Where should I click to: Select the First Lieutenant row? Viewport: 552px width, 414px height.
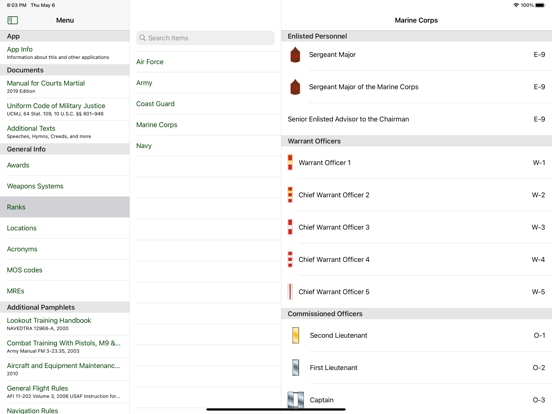tap(416, 368)
